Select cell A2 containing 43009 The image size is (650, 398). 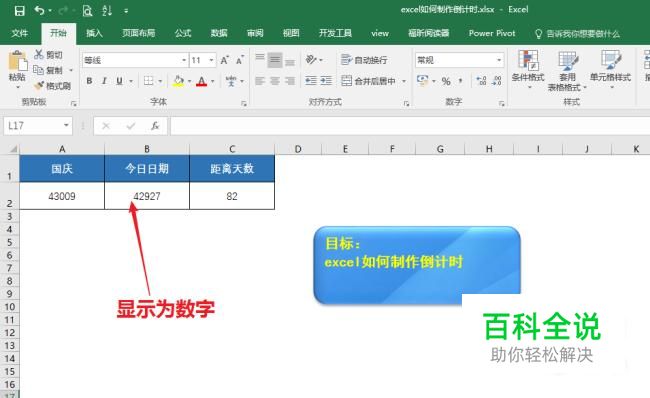click(62, 196)
